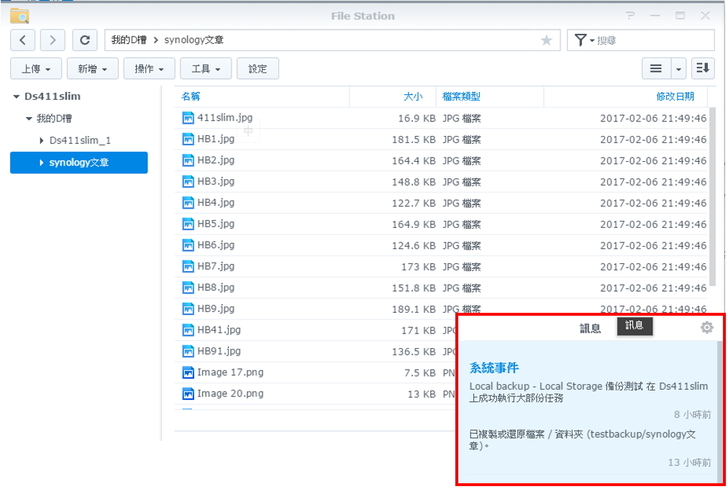Click synology文章 in the path bar

click(194, 40)
